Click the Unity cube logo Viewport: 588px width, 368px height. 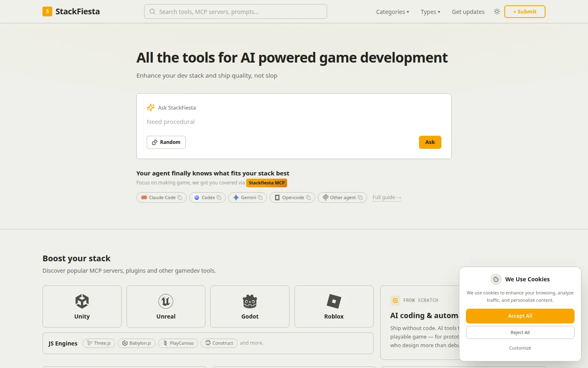(82, 301)
